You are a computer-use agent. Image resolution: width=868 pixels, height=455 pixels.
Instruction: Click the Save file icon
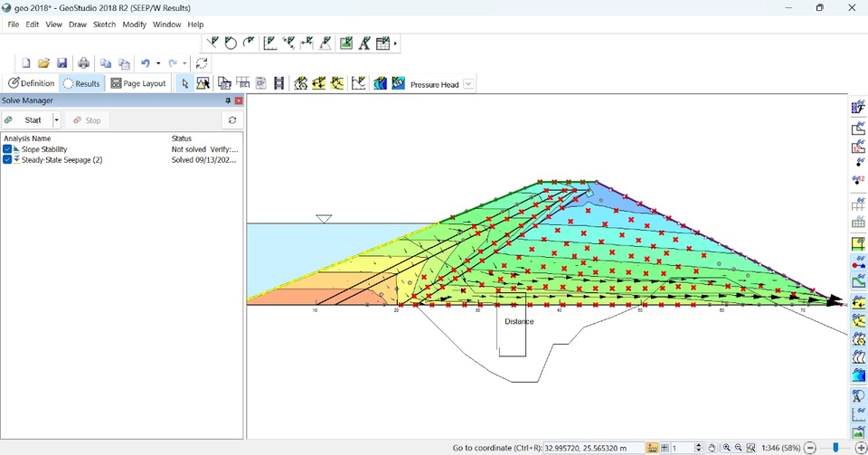(x=62, y=63)
